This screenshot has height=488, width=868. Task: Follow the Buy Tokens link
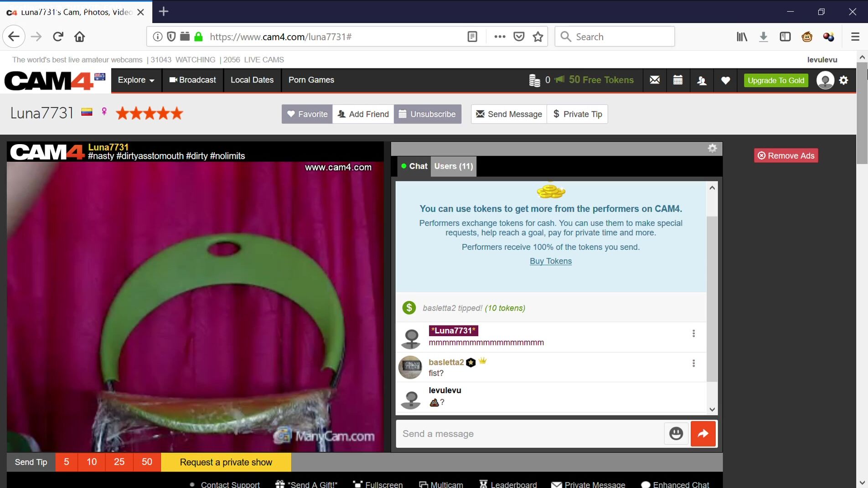[x=550, y=261]
